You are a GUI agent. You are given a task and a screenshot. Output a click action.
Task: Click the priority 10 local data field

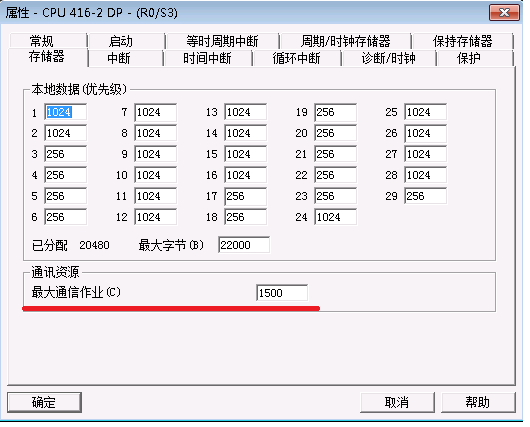tap(155, 175)
